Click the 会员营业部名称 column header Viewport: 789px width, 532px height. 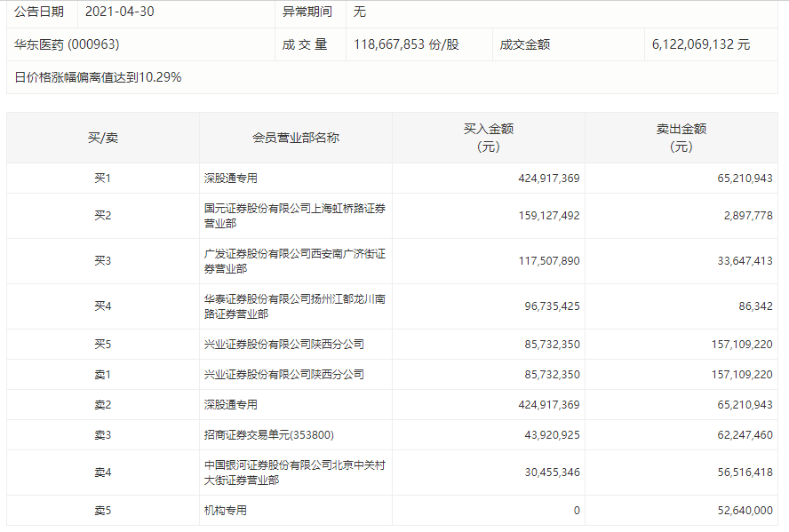pyautogui.click(x=295, y=138)
